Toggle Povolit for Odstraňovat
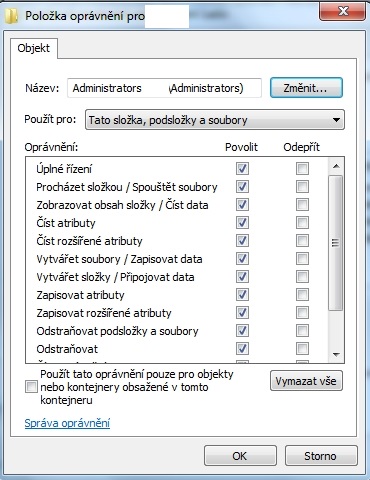 click(242, 349)
